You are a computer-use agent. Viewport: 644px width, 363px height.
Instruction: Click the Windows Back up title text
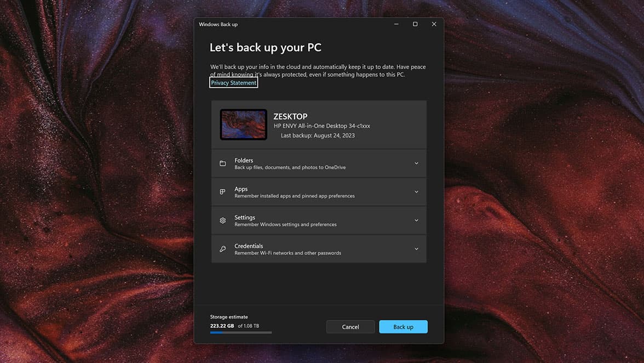(x=219, y=24)
